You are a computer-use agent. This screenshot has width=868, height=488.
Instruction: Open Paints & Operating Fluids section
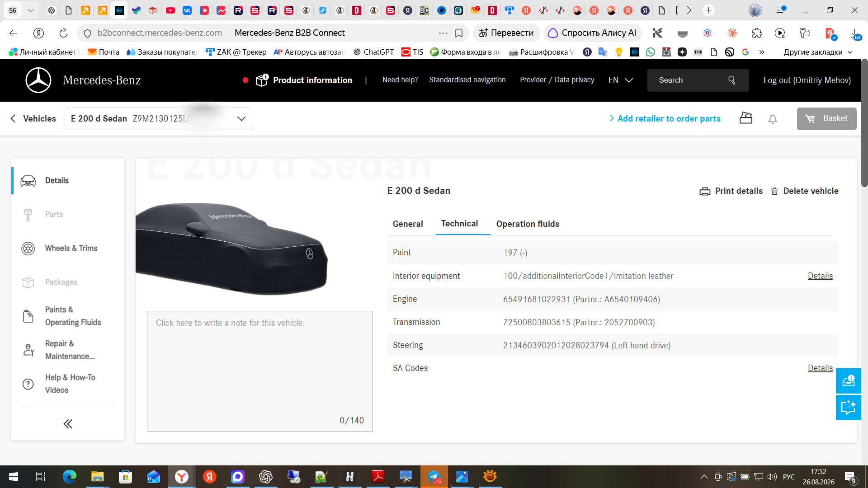point(68,316)
